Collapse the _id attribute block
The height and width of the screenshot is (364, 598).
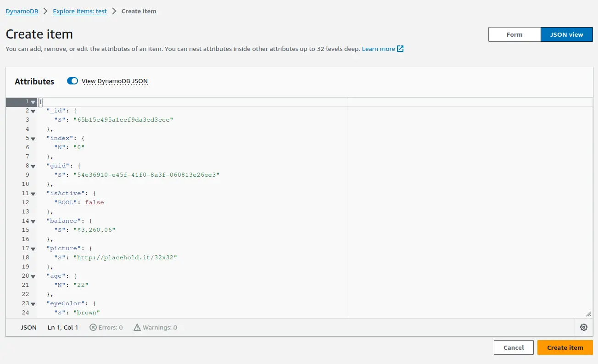[x=32, y=111]
